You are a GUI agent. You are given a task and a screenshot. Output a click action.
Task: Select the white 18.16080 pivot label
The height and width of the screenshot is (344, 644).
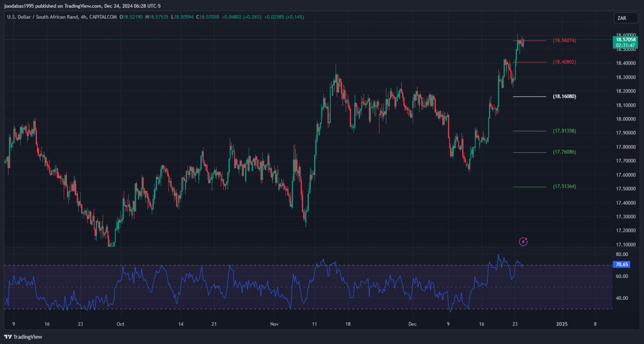(x=564, y=97)
